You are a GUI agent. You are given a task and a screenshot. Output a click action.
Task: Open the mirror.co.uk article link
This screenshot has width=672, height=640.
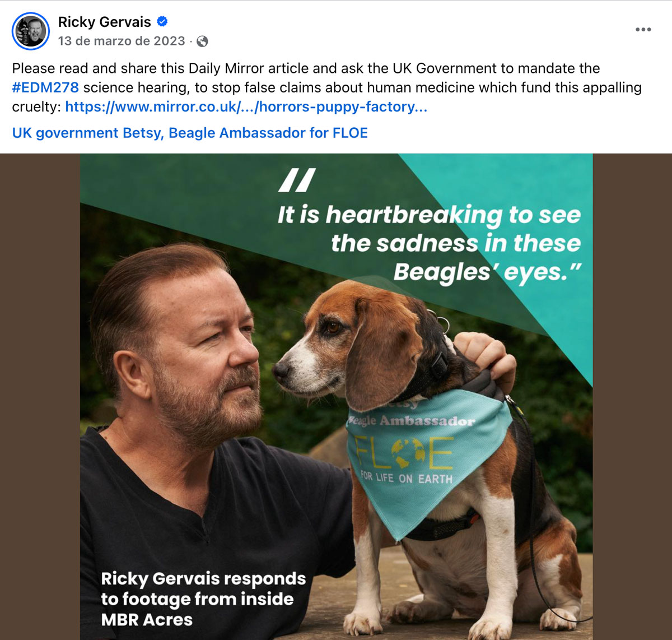point(246,107)
